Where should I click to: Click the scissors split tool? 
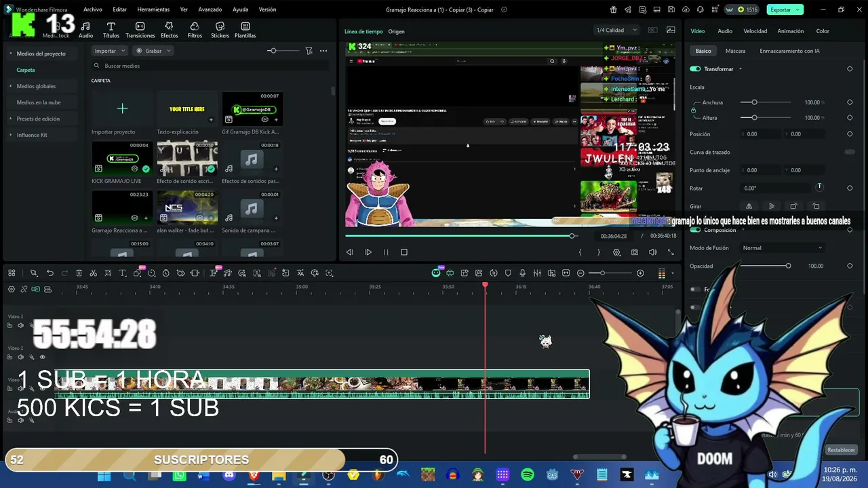click(x=93, y=273)
